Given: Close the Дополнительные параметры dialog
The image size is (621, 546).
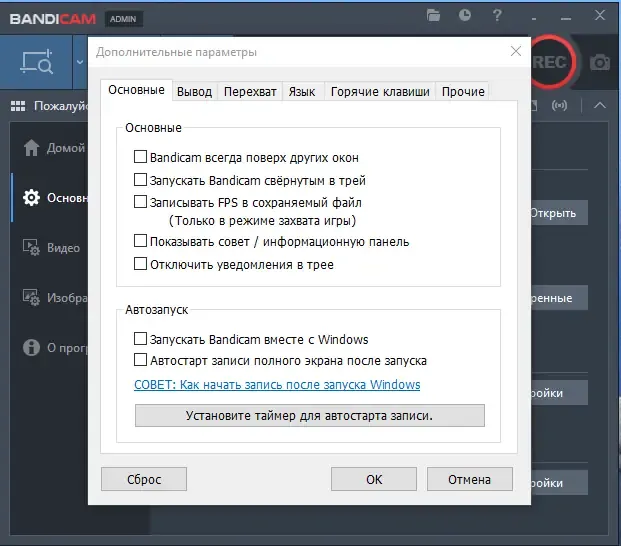Looking at the screenshot, I should pos(516,51).
